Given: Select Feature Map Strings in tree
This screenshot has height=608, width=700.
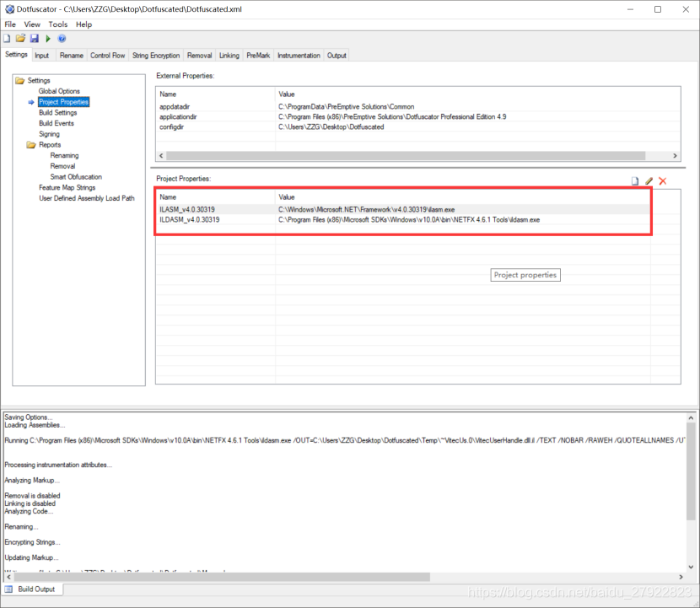Looking at the screenshot, I should coord(67,187).
